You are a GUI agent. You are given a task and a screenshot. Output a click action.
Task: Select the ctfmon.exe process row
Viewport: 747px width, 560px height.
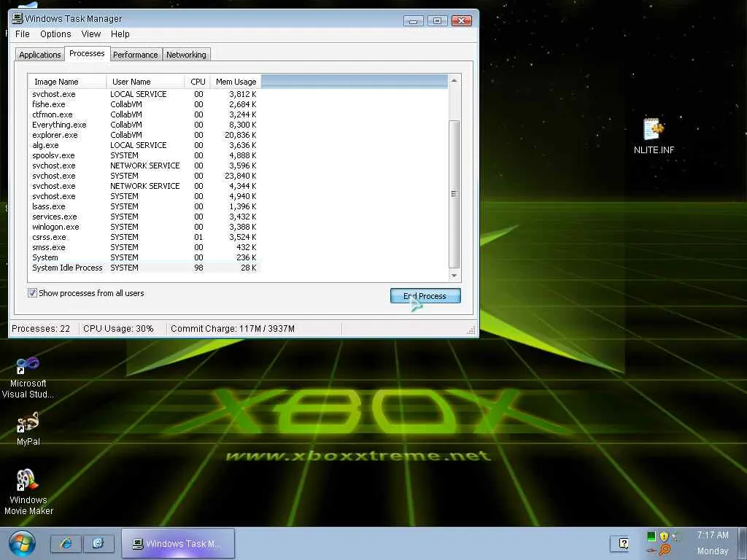pyautogui.click(x=145, y=114)
